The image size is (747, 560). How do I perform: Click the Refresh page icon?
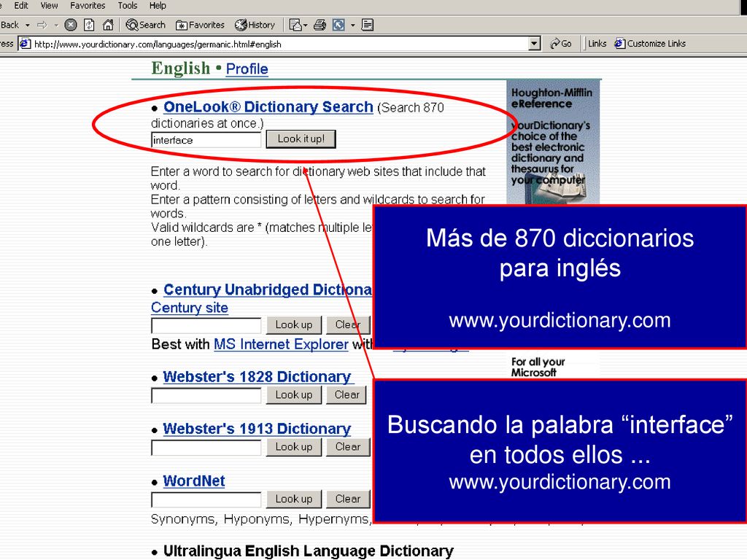click(x=89, y=25)
